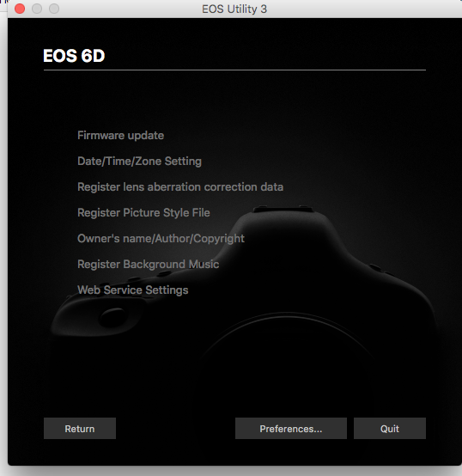Click the EOS 6D camera title
This screenshot has width=462, height=476.
point(74,56)
